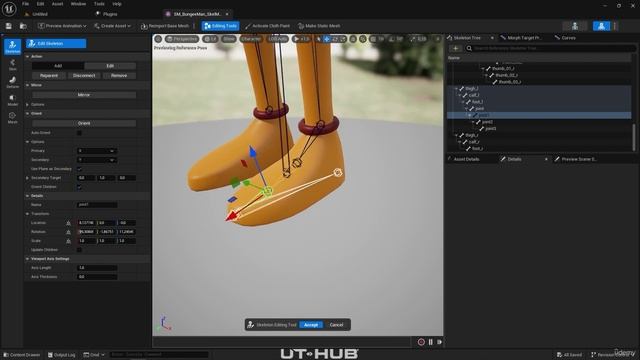Click the bone icon of the thumb_03_r row
The width and height of the screenshot is (640, 360).
[x=495, y=82]
